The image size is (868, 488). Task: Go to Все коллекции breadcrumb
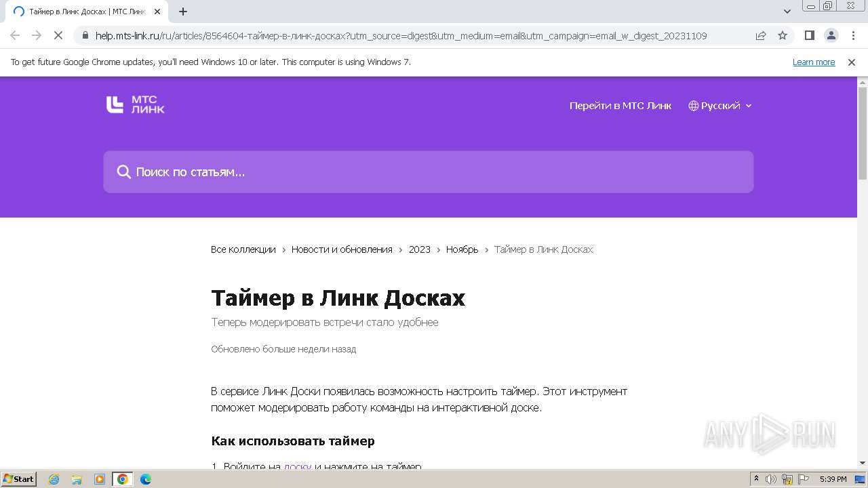point(243,249)
